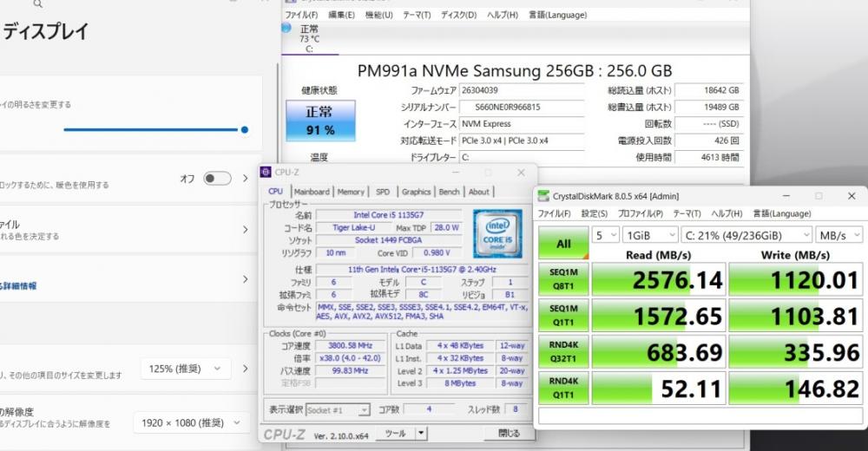Open the test count dropdown showing 5

[x=603, y=234]
